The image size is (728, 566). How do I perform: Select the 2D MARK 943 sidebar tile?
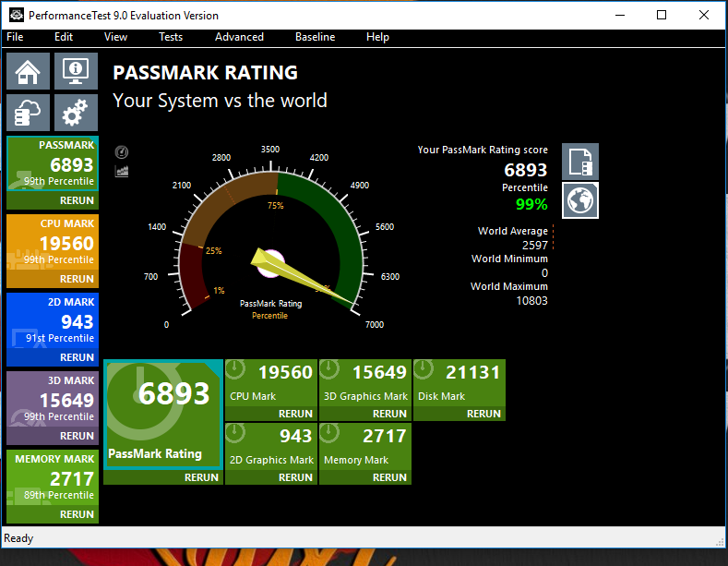click(x=53, y=320)
